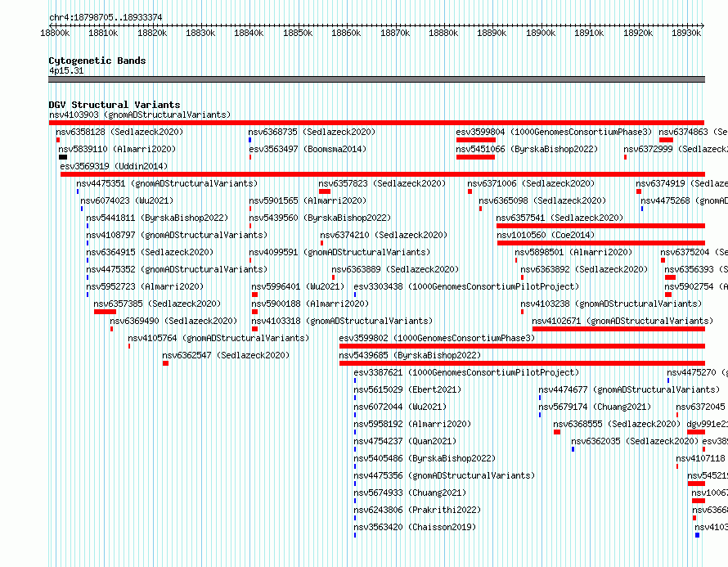Screen dimensions: 728x567
Task: Click nsv5405486 (ByrskaBishop2022) label
Action: click(x=425, y=458)
